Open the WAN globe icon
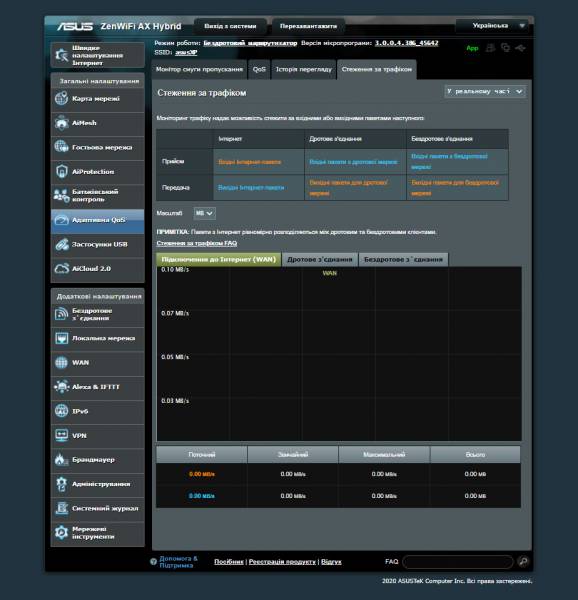This screenshot has height=600, width=578. (61, 362)
